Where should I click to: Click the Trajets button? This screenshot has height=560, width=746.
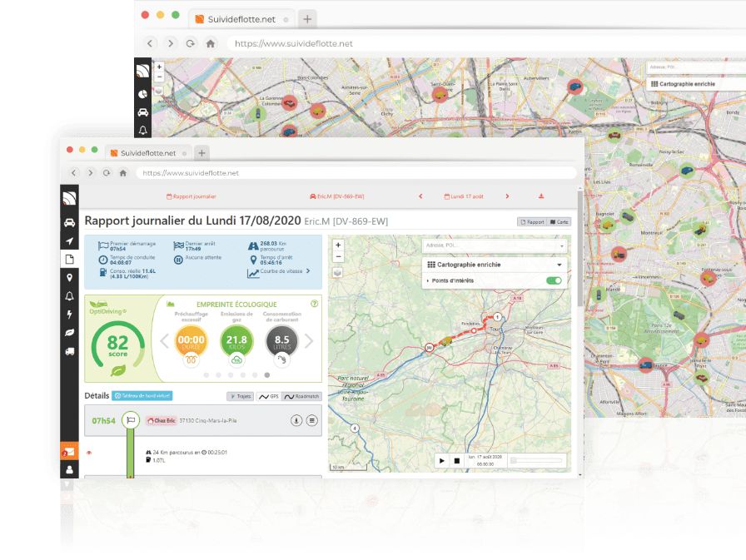coord(240,397)
